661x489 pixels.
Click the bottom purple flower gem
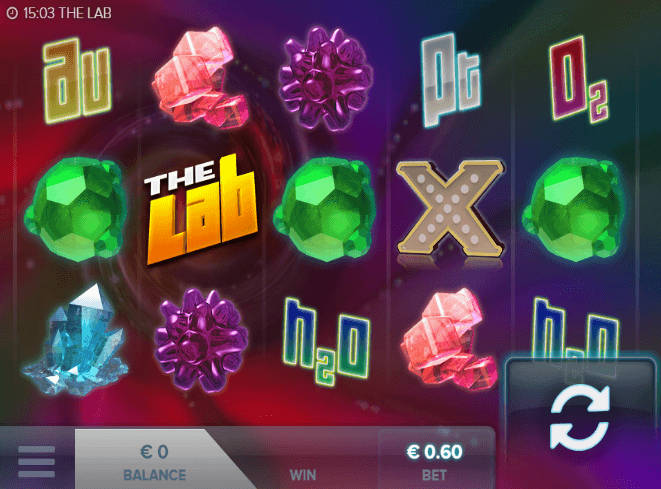point(201,340)
